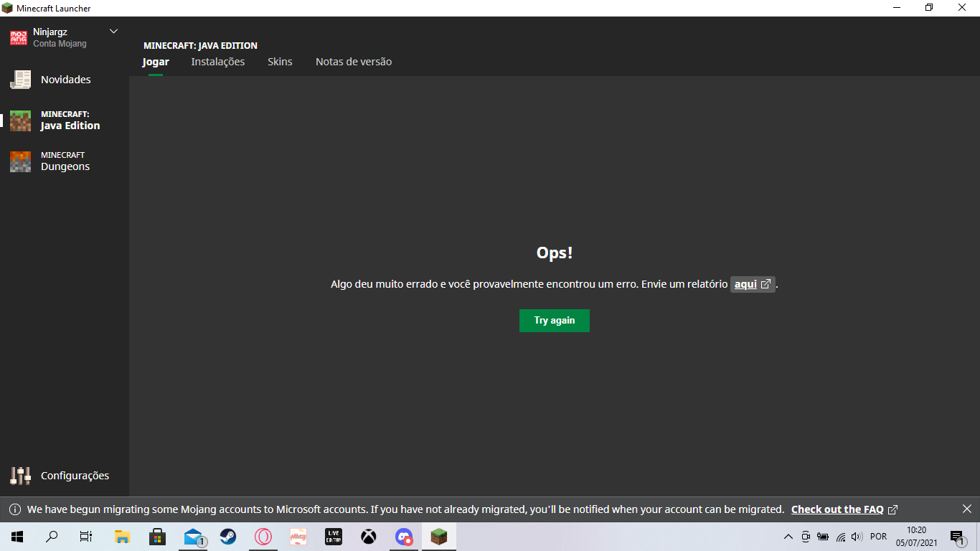Image resolution: width=980 pixels, height=551 pixels.
Task: Open Task View on the taskbar
Action: 86,537
